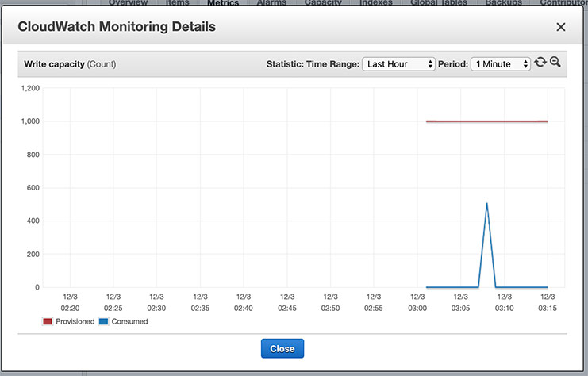
Task: Click the 1,000 y-axis value
Action: point(30,121)
